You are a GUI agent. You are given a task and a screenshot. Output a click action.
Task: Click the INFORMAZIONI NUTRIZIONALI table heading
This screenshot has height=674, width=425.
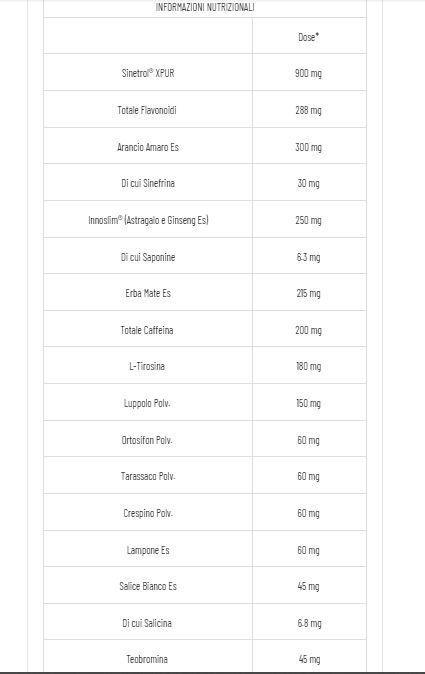click(205, 7)
